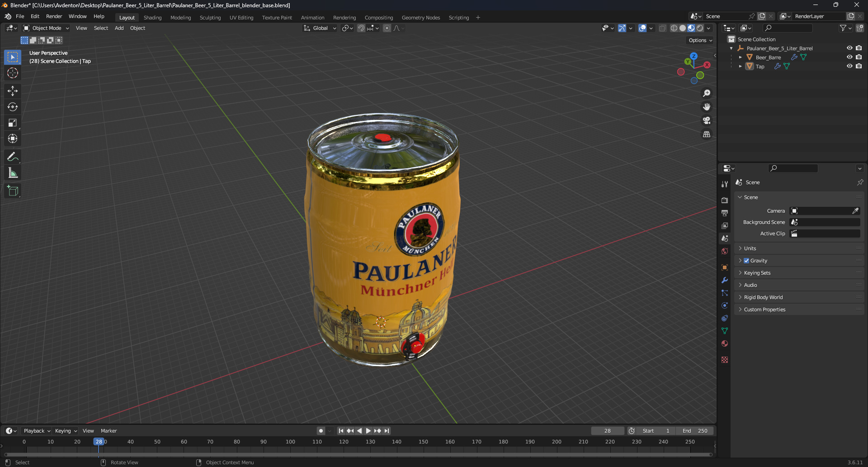Switch to rendered viewport shading
This screenshot has height=467, width=868.
click(700, 28)
